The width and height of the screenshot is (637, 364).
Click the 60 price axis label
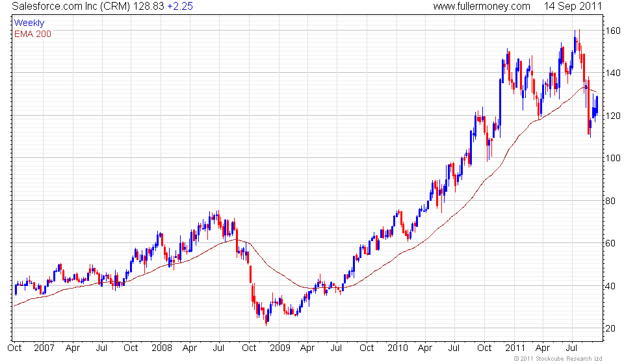point(610,243)
